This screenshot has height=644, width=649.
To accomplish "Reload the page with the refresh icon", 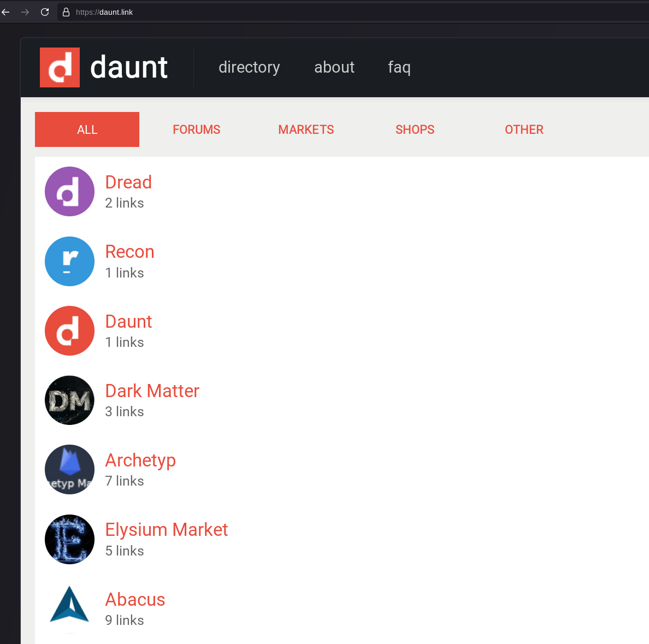I will pos(45,12).
